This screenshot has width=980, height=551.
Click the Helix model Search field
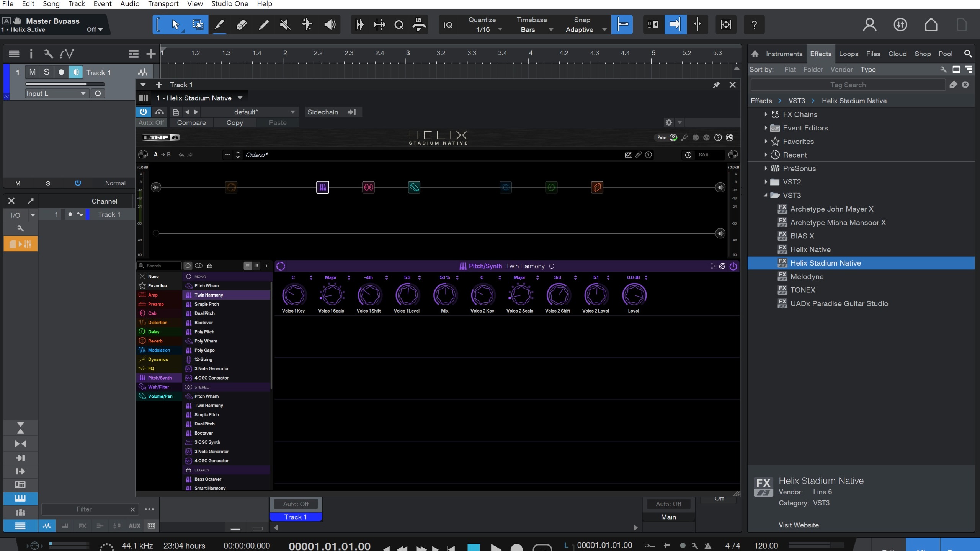[158, 266]
